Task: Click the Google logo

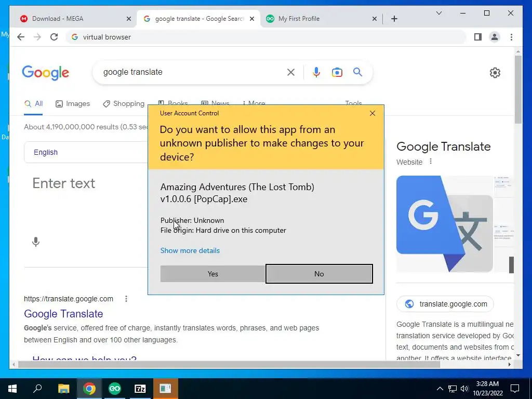Action: click(46, 73)
